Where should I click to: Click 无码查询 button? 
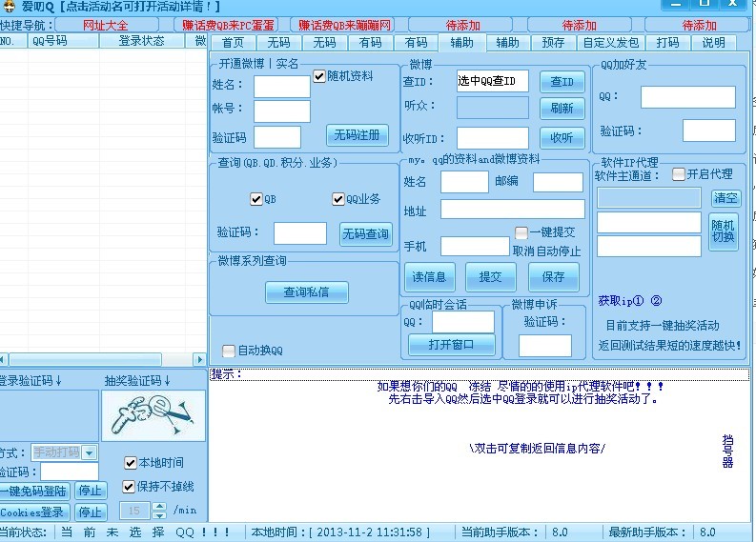click(365, 234)
